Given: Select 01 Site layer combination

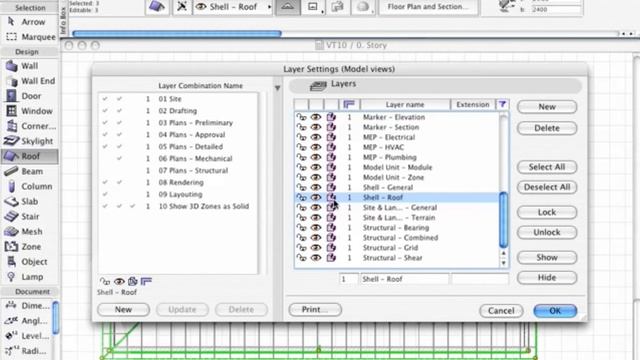Looking at the screenshot, I should 178,99.
